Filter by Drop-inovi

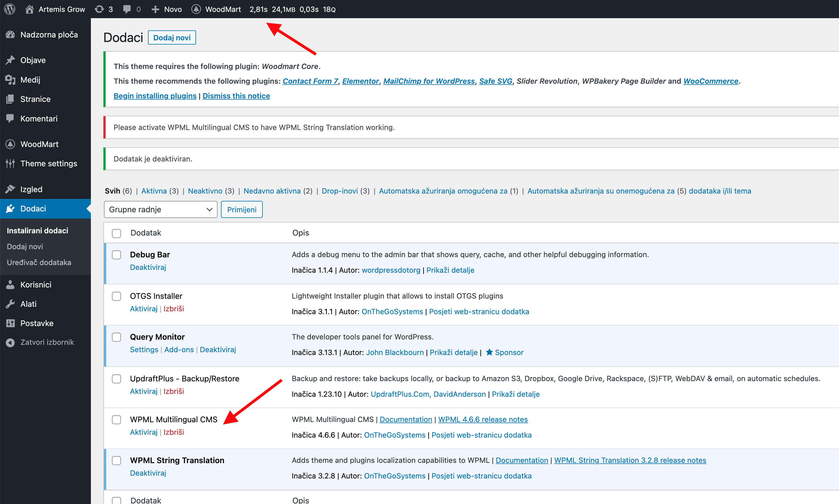click(340, 191)
